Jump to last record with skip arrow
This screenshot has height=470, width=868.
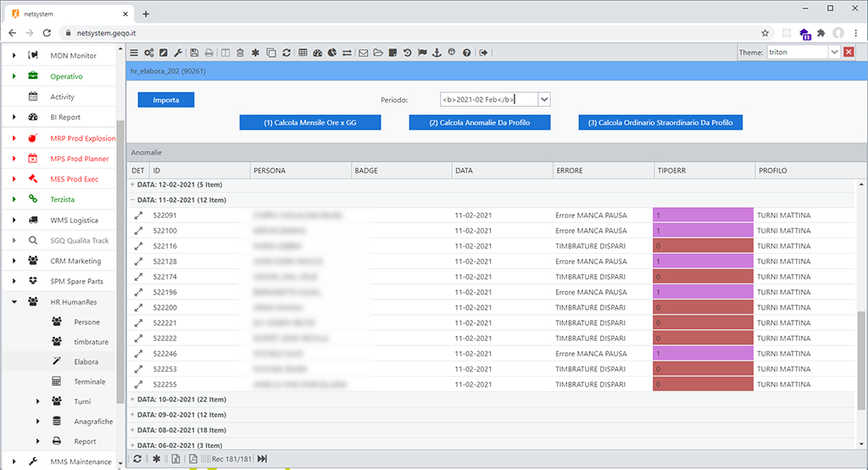[262, 459]
